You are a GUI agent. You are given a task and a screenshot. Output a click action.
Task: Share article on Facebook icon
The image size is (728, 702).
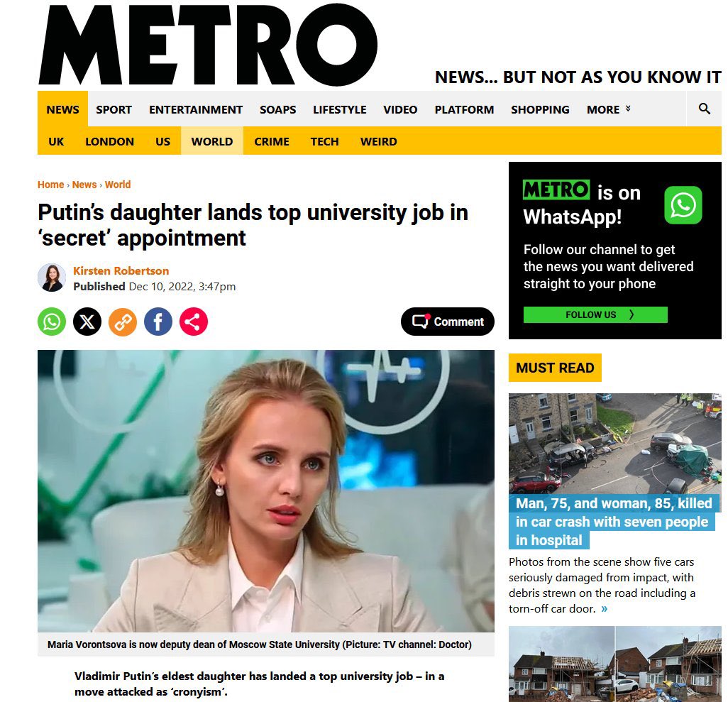pyautogui.click(x=158, y=322)
